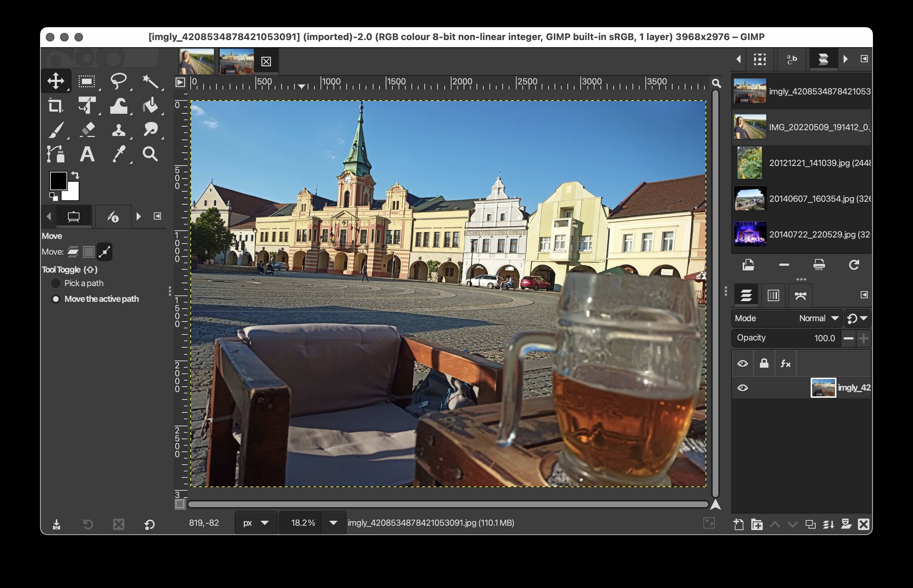The width and height of the screenshot is (913, 588).
Task: Select the Free Select lasso tool
Action: (119, 80)
